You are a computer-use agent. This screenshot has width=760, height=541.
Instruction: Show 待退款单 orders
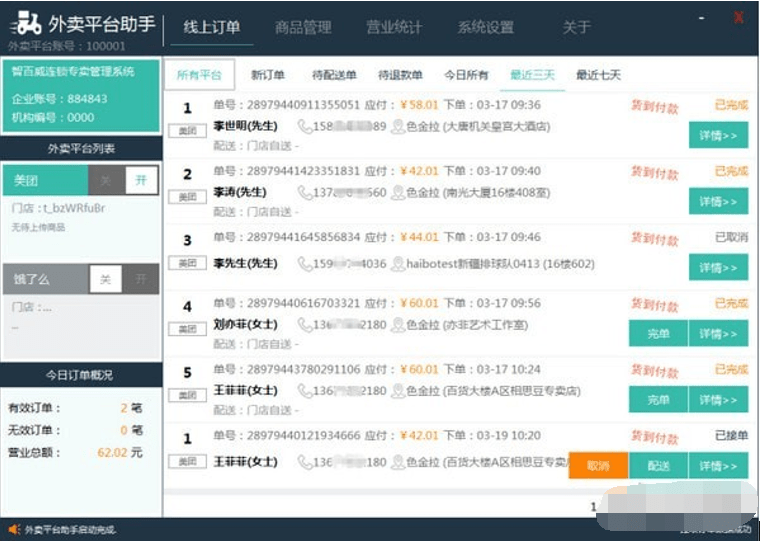tap(400, 75)
